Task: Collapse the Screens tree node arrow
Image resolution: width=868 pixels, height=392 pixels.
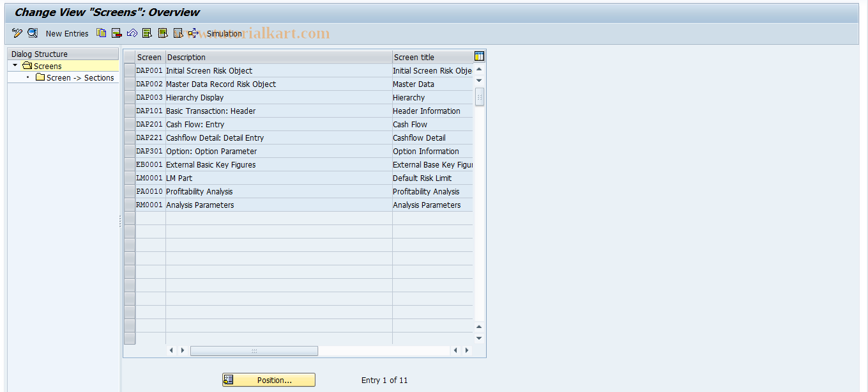Action: 15,66
